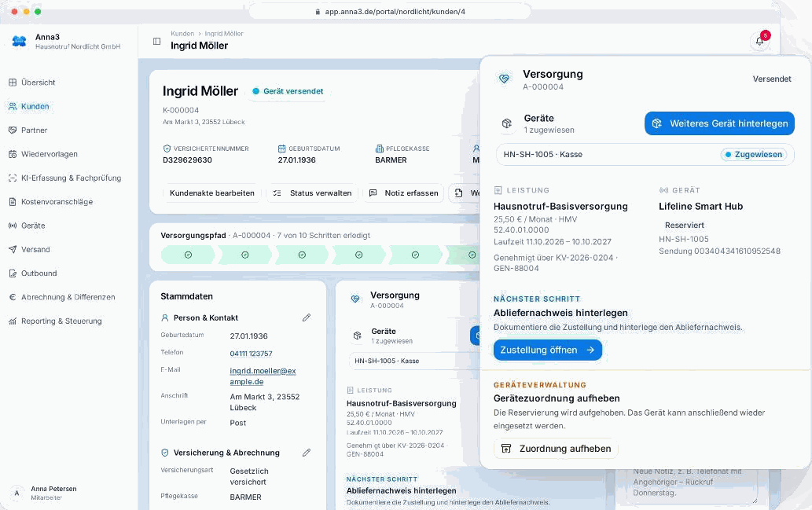This screenshot has width=812, height=510.
Task: Click Zuordnung aufheben button
Action: 556,449
